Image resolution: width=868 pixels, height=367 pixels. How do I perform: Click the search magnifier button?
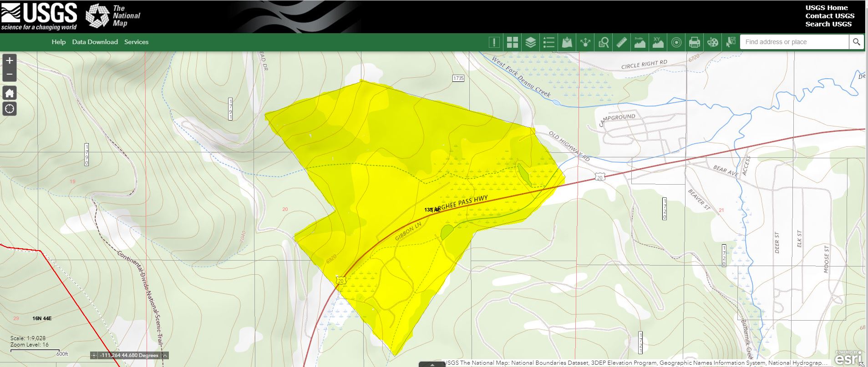coord(856,42)
